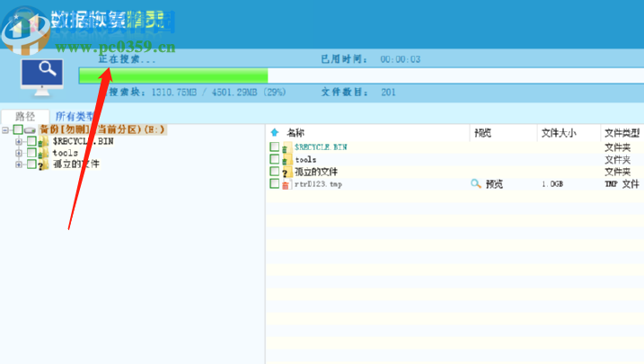The width and height of the screenshot is (644, 364).
Task: Tick the tools checkbox in the file list
Action: click(x=274, y=159)
